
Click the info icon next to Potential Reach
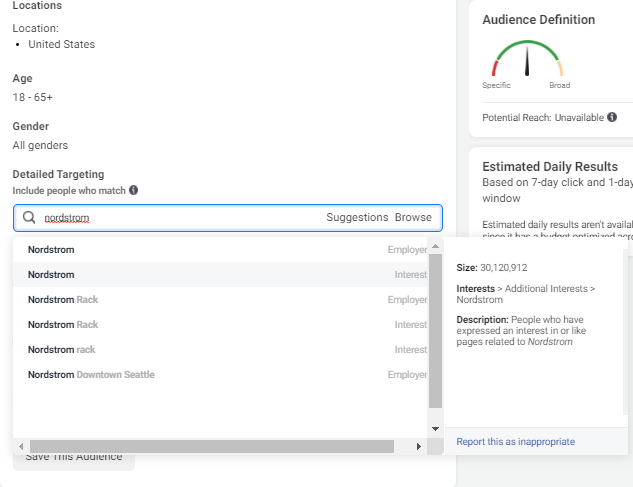click(612, 117)
